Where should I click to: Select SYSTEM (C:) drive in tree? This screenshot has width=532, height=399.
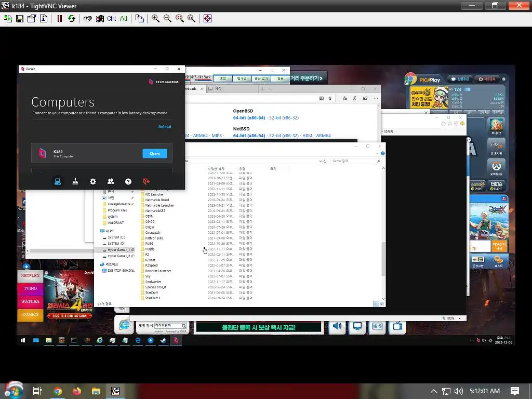point(116,237)
